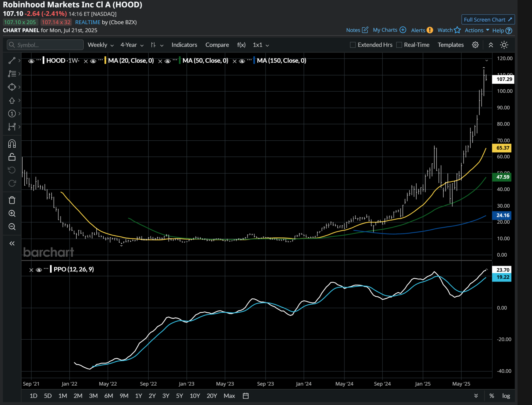Expand the shapes tool options
Image resolution: width=532 pixels, height=405 pixels.
click(x=19, y=87)
